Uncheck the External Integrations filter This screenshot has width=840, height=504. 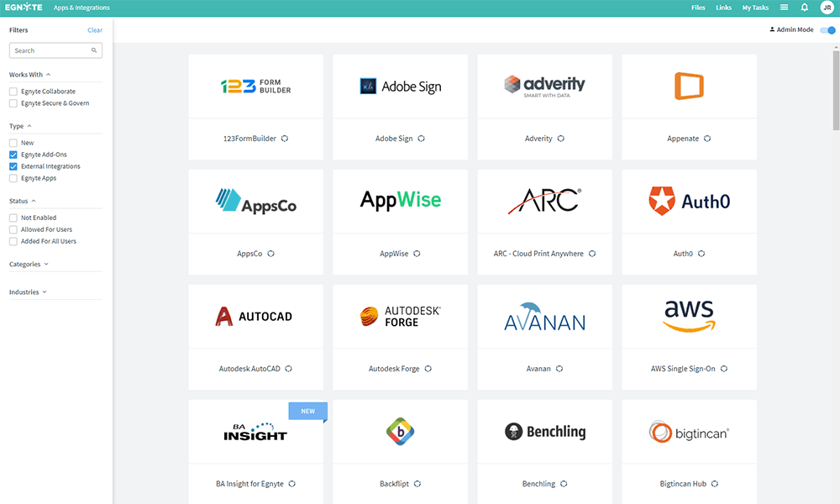(x=13, y=166)
